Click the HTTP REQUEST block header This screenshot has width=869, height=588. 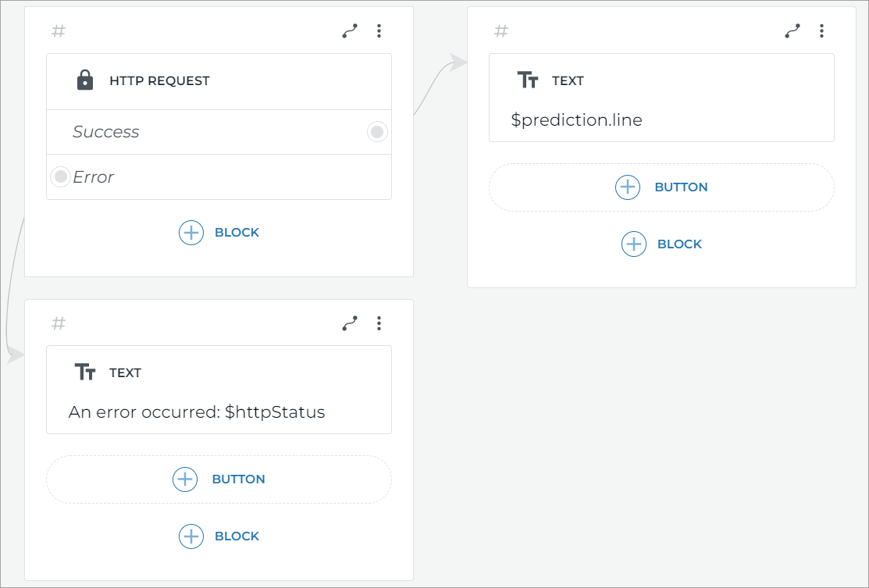click(159, 81)
